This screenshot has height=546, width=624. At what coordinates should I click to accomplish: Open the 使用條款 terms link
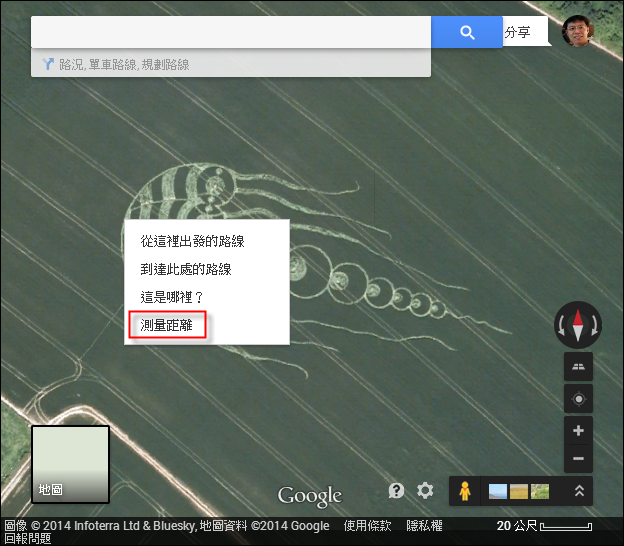(x=367, y=526)
